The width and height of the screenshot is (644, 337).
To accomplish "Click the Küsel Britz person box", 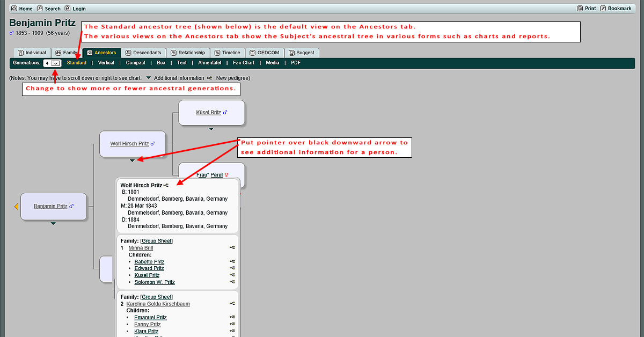I will [x=211, y=113].
